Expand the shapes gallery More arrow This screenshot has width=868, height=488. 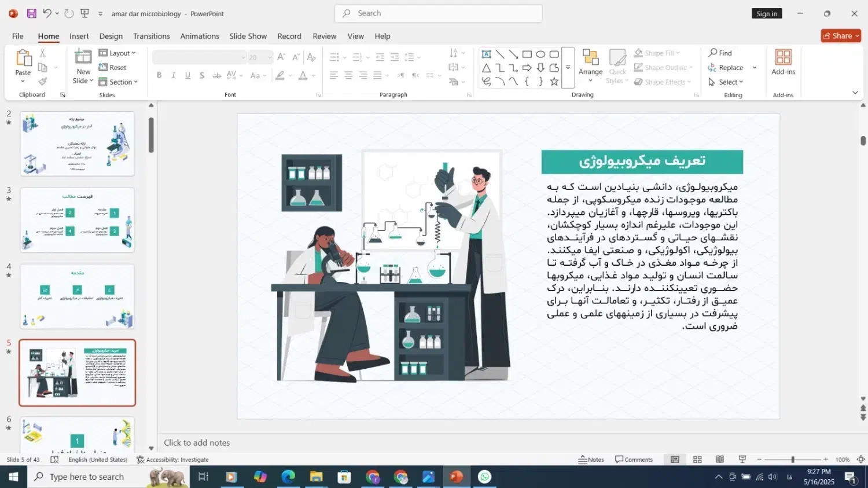coord(568,68)
